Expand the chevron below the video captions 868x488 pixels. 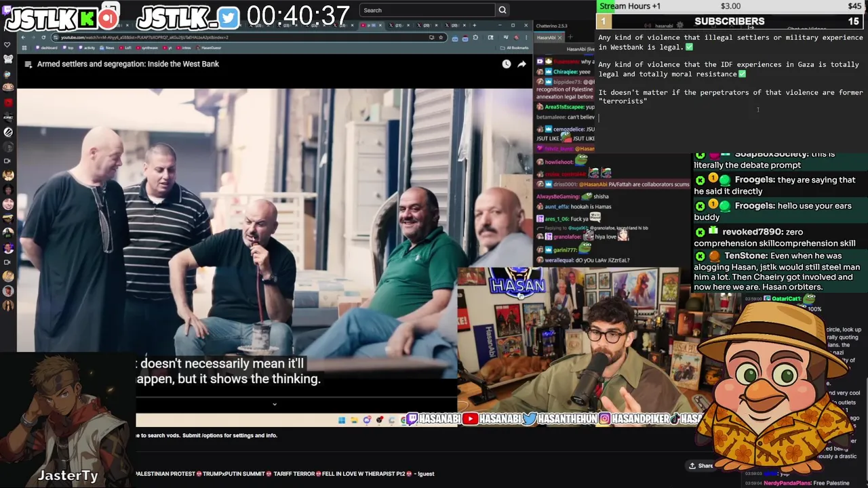click(x=274, y=404)
